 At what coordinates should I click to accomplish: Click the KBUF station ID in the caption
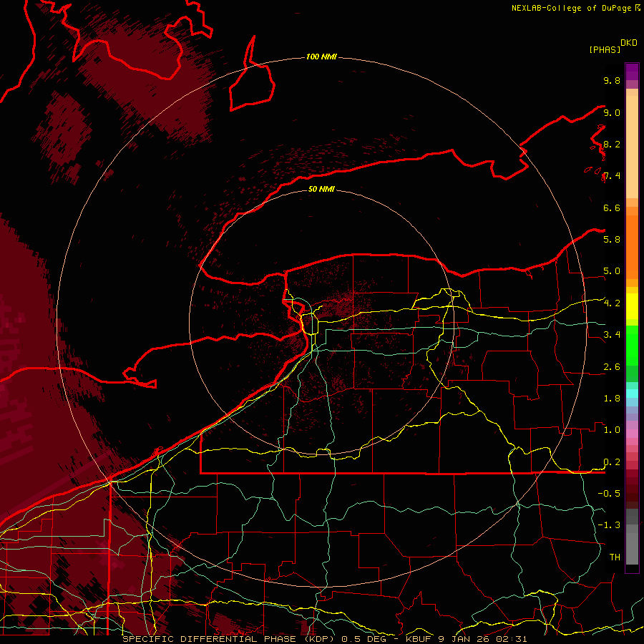[419, 639]
